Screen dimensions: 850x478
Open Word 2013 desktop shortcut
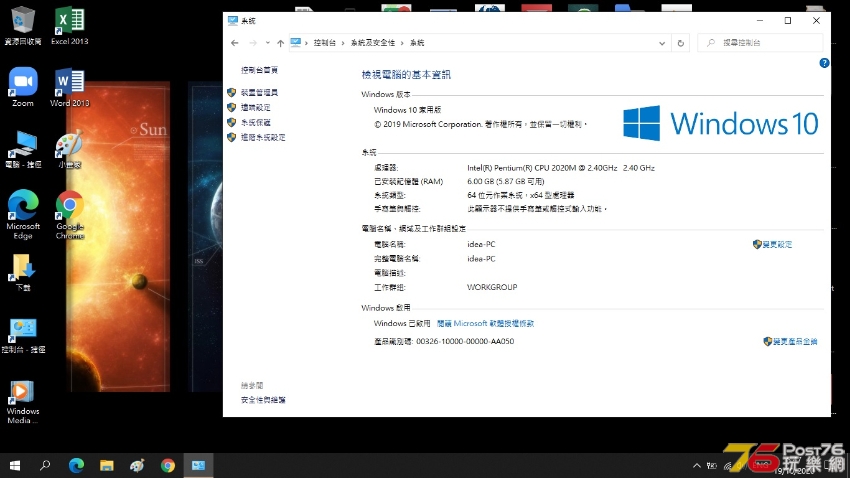pyautogui.click(x=69, y=87)
